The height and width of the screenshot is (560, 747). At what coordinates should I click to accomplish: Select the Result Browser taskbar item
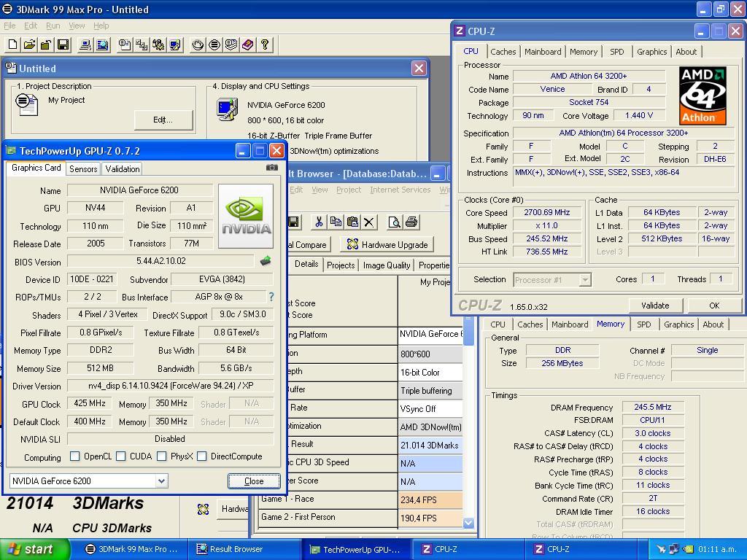coord(244,549)
